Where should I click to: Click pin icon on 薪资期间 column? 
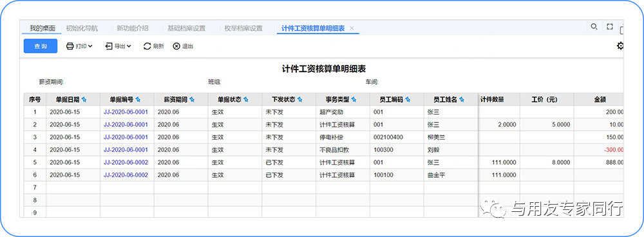[x=192, y=99]
